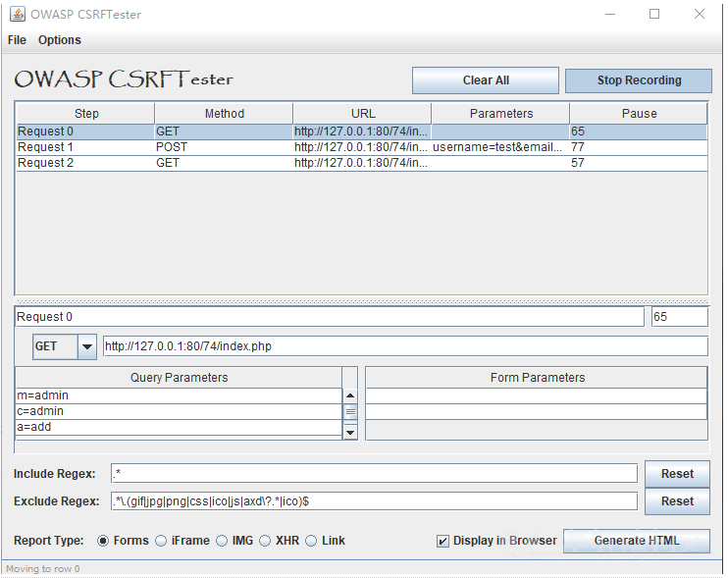Open the Options menu
Viewport: 728px width, 578px height.
[x=60, y=40]
